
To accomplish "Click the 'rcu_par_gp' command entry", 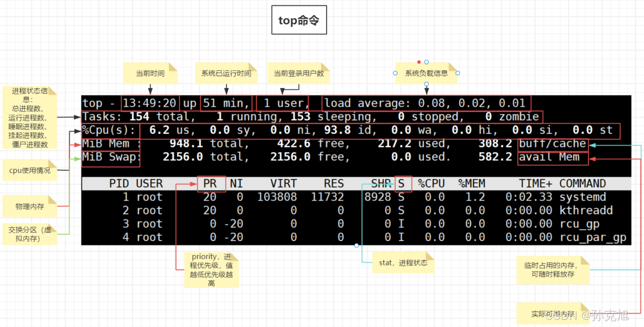I will [x=593, y=238].
